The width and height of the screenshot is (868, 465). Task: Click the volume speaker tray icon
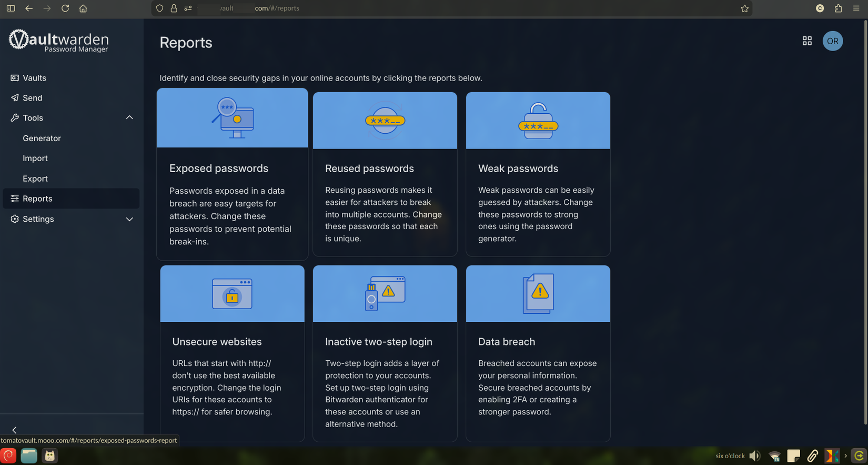(x=755, y=456)
